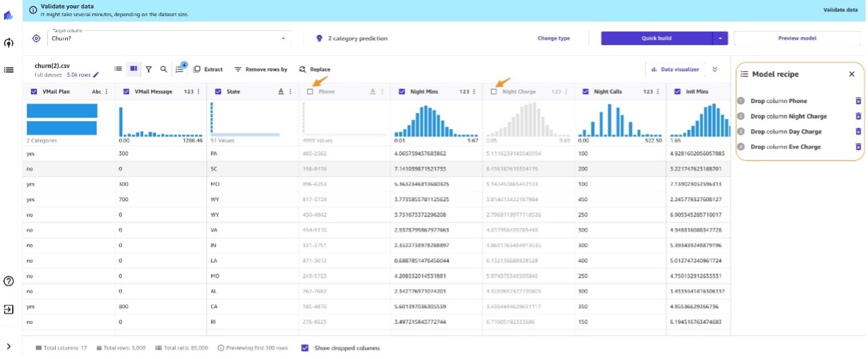This screenshot has height=359, width=868.
Task: Uncheck the VMail Message column checkbox
Action: click(126, 91)
